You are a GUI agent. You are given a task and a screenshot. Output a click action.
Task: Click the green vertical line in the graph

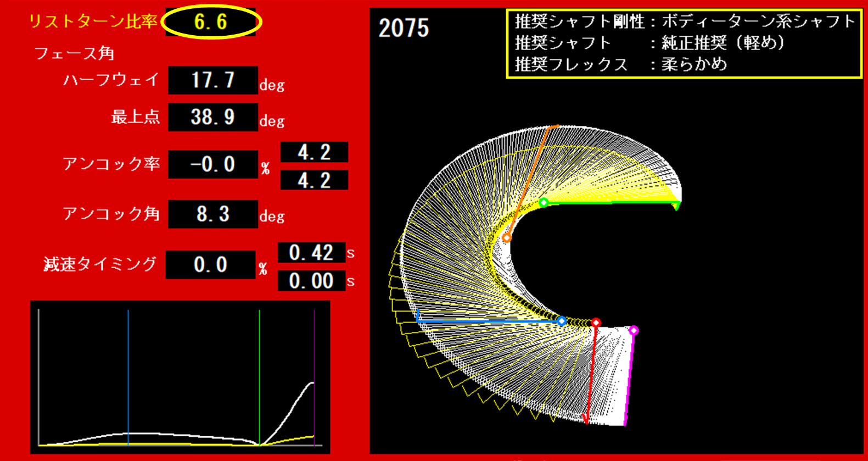point(260,377)
